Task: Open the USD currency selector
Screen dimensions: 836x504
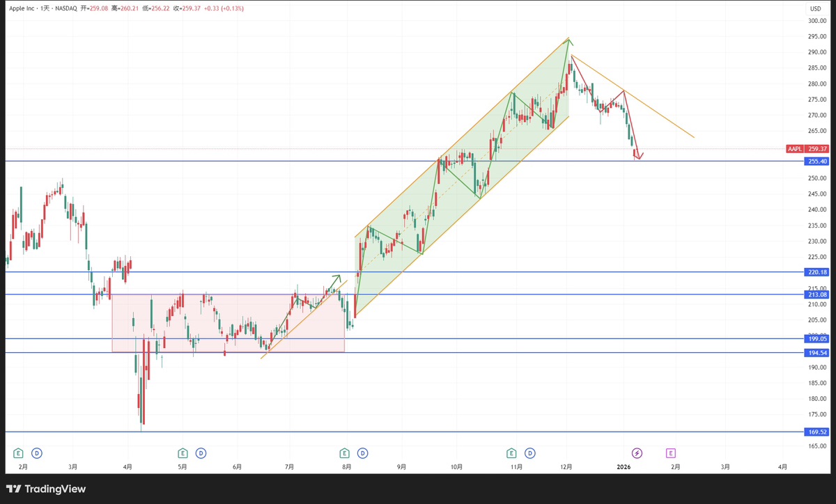Action: pyautogui.click(x=815, y=8)
